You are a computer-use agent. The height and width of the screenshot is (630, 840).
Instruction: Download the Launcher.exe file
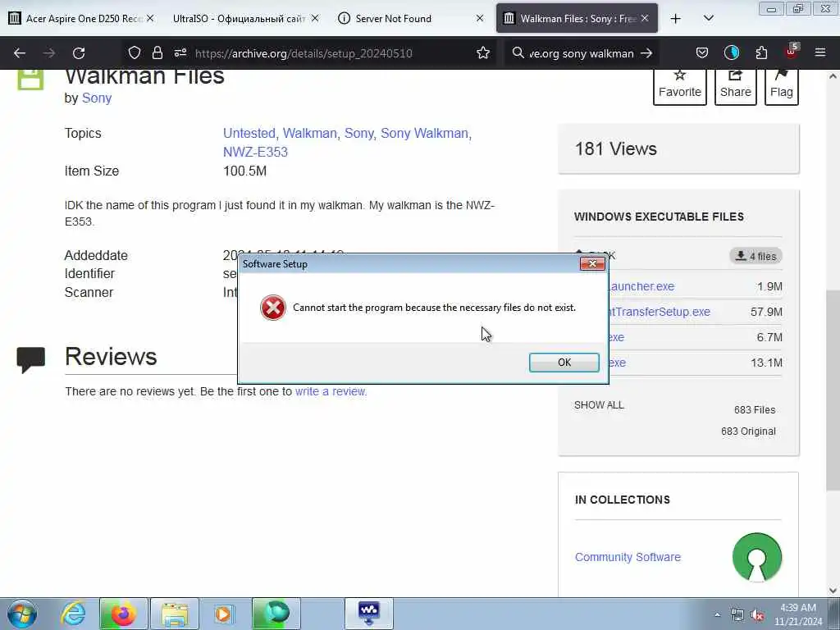coord(641,286)
